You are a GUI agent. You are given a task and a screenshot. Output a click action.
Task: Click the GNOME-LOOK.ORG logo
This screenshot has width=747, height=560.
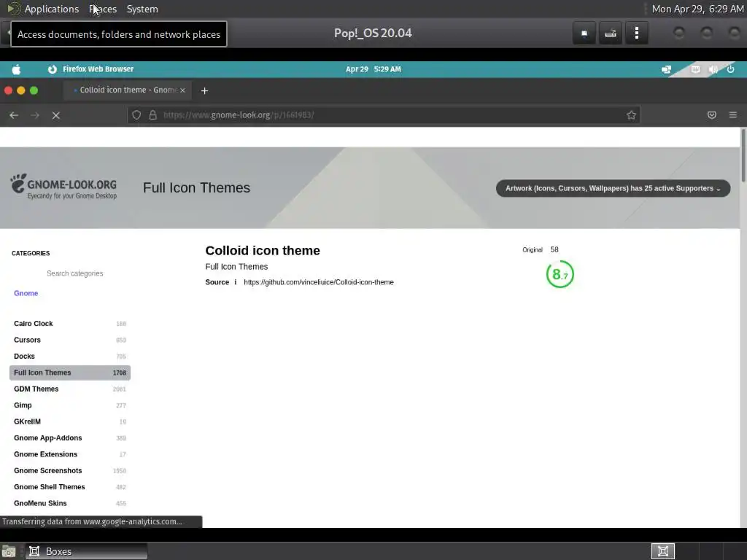coord(63,186)
